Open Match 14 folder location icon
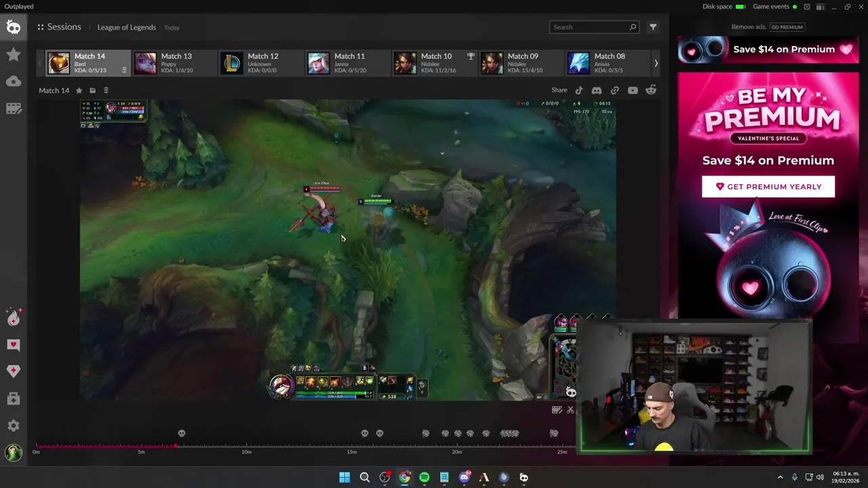Image resolution: width=868 pixels, height=488 pixels. coord(92,90)
